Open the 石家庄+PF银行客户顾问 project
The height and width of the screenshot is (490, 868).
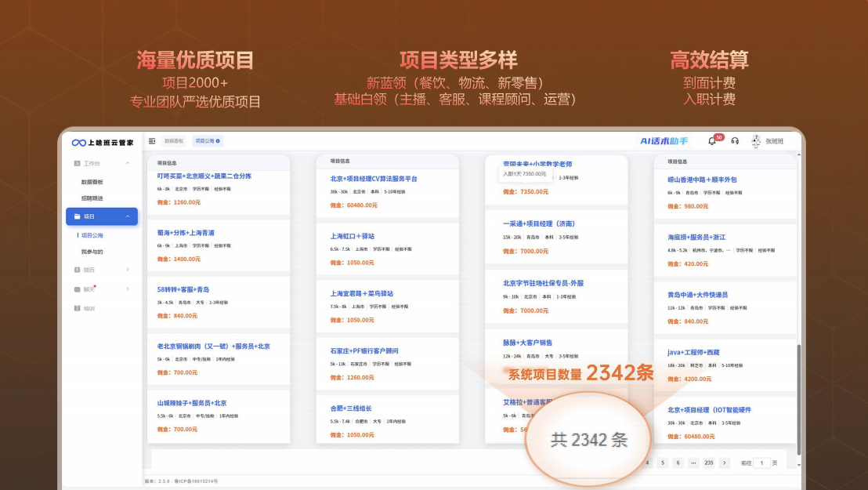pos(364,351)
